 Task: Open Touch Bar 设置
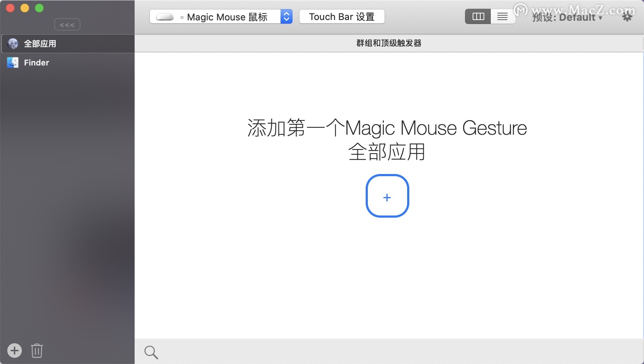[x=342, y=17]
